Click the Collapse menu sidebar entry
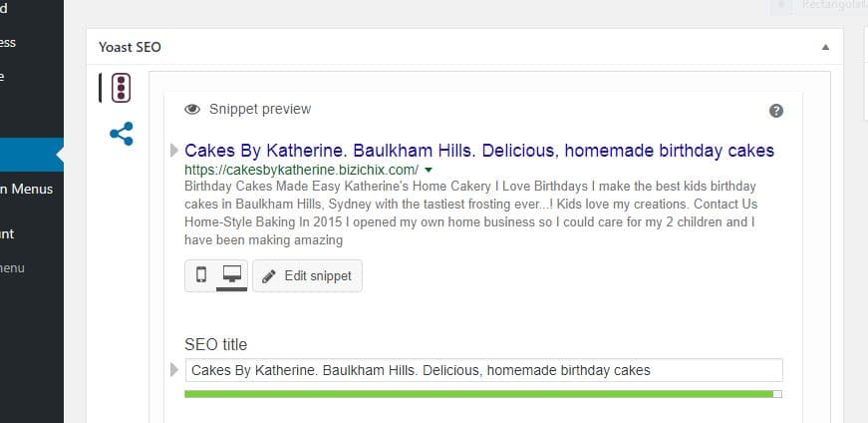This screenshot has width=868, height=423. pyautogui.click(x=12, y=268)
